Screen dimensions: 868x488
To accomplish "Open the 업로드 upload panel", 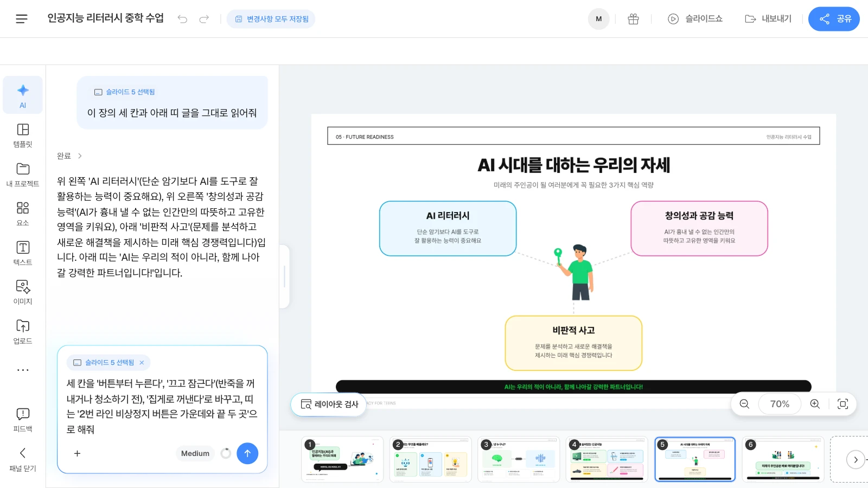I will point(23,332).
